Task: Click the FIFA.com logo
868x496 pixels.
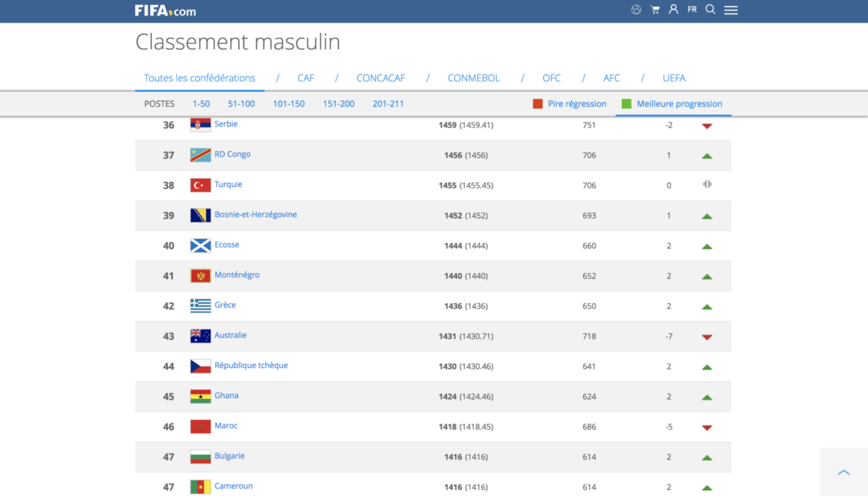Action: tap(165, 10)
